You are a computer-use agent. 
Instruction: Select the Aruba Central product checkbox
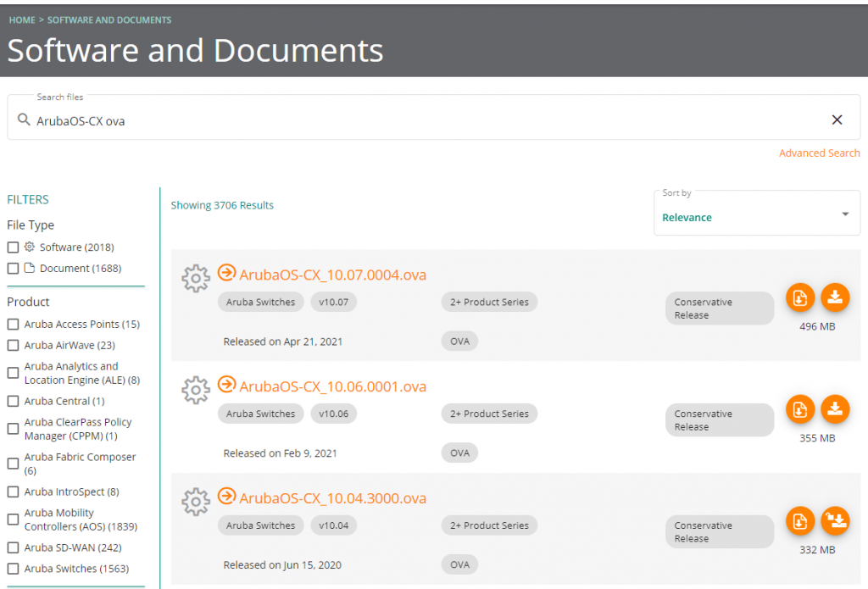pos(13,402)
